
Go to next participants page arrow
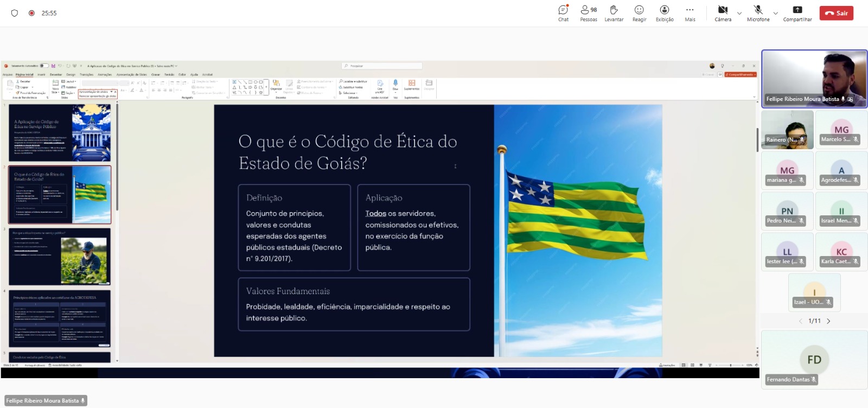coord(828,321)
